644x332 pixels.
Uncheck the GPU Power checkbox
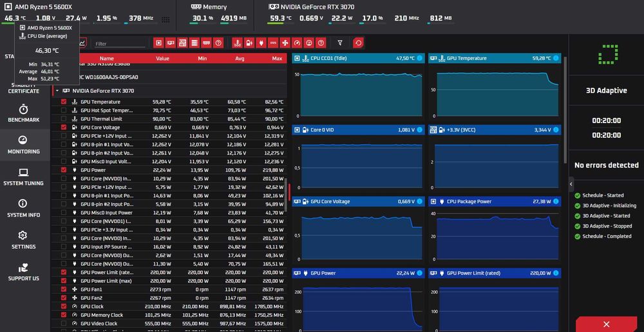64,170
